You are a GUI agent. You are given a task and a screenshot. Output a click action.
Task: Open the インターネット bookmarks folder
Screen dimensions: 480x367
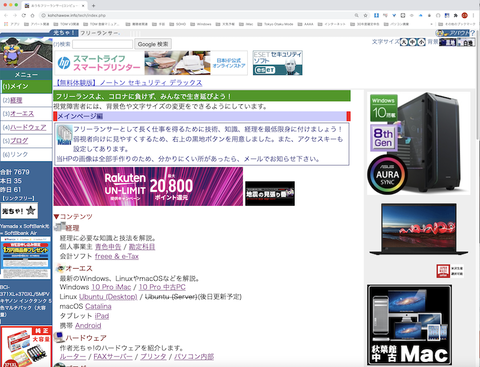(x=332, y=24)
